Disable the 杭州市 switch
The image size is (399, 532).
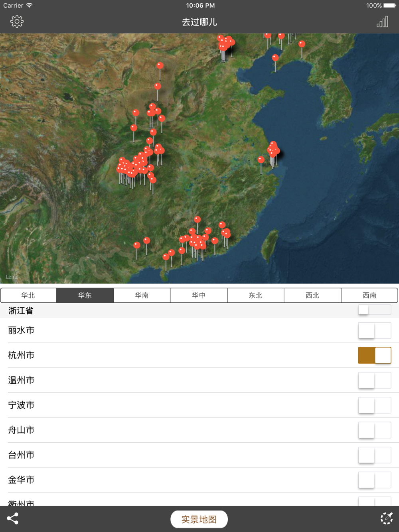coord(374,355)
